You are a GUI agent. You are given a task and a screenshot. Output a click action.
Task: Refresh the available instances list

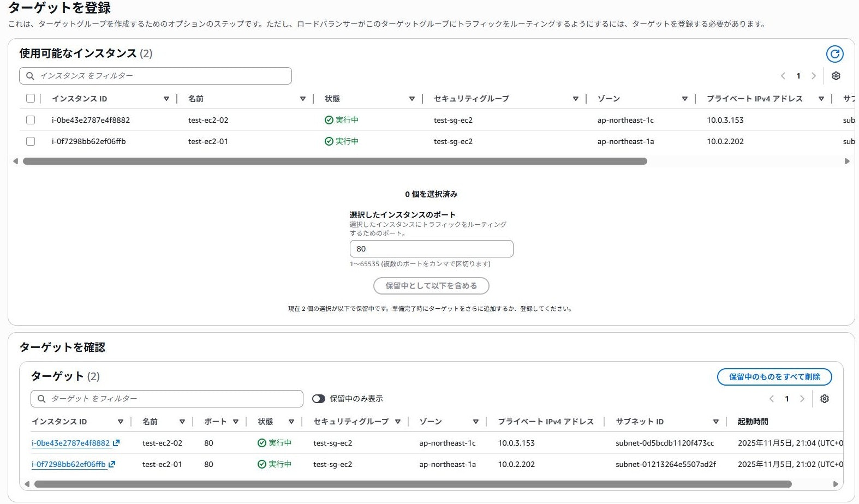(x=834, y=54)
